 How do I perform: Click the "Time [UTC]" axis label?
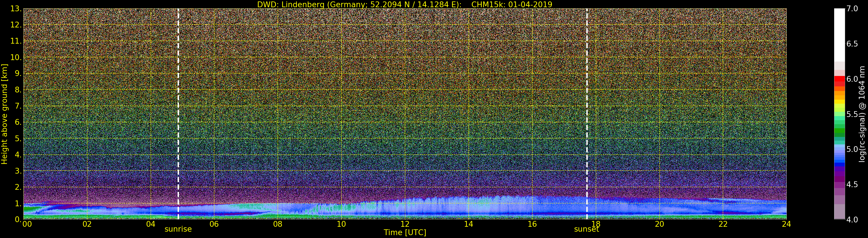pos(405,232)
